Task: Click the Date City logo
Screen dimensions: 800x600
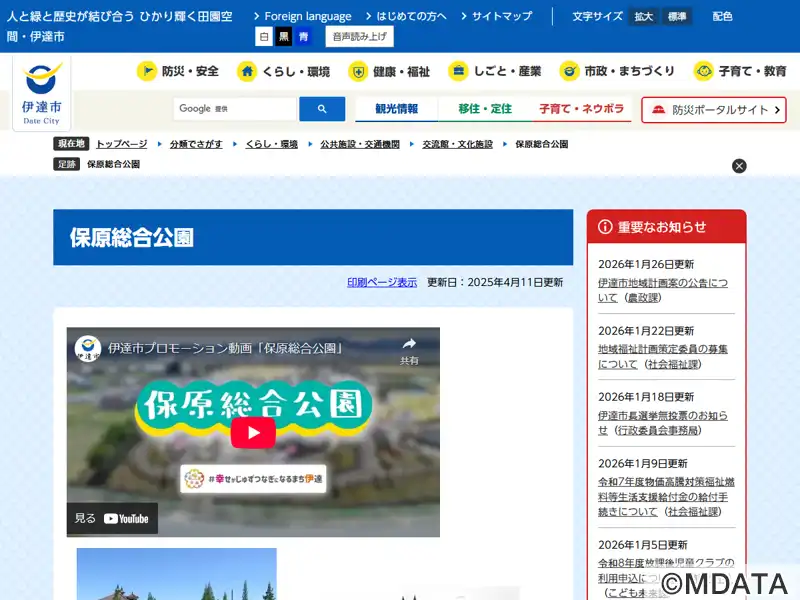Action: [42, 92]
